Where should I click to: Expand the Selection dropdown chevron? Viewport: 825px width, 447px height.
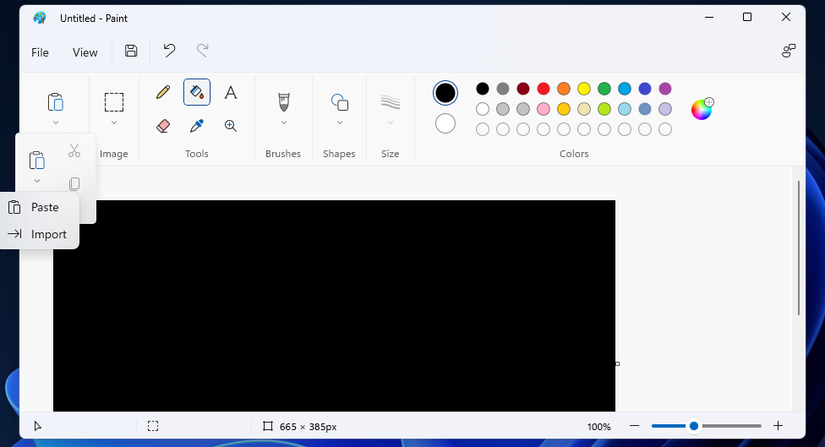tap(114, 123)
